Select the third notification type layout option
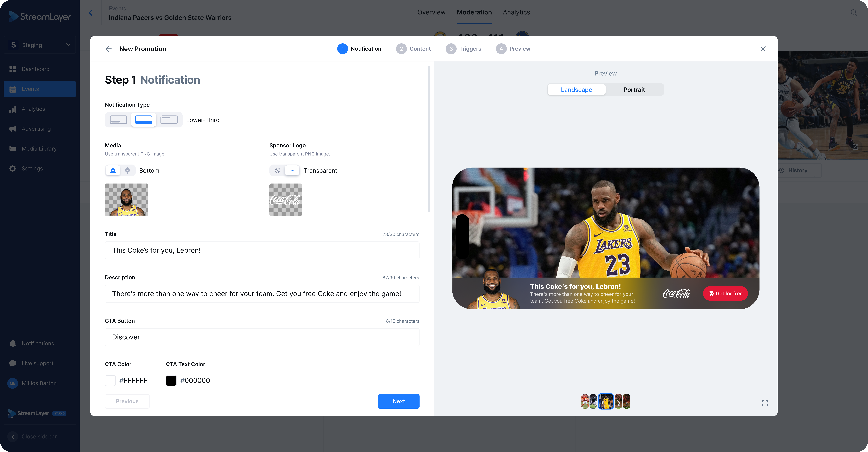 (x=169, y=120)
